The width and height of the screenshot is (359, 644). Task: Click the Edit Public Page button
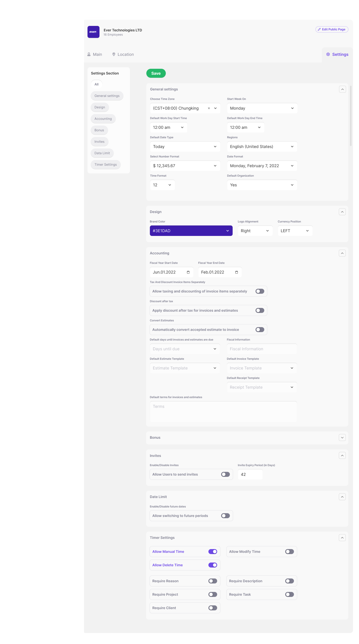click(332, 29)
